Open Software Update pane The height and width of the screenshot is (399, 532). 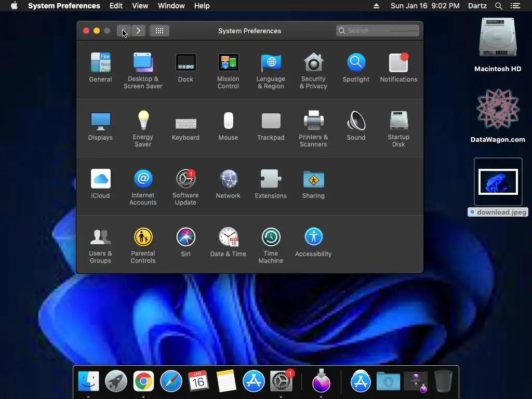click(185, 187)
